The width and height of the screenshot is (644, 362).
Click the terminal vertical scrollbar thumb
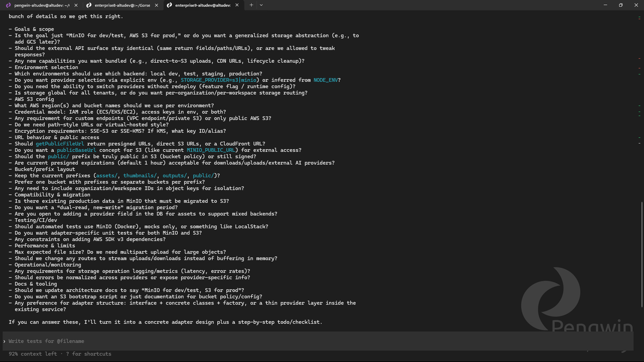coord(641,254)
